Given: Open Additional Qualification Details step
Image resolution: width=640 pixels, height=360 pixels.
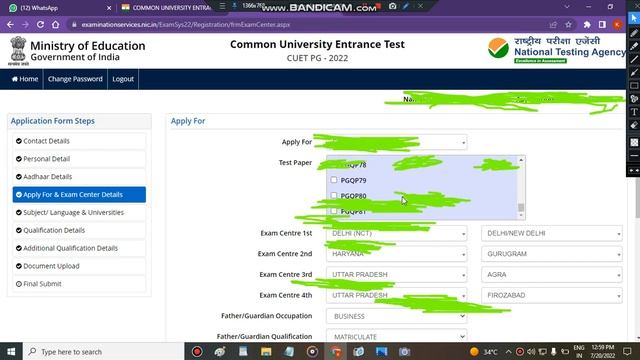Looking at the screenshot, I should 79,248.
